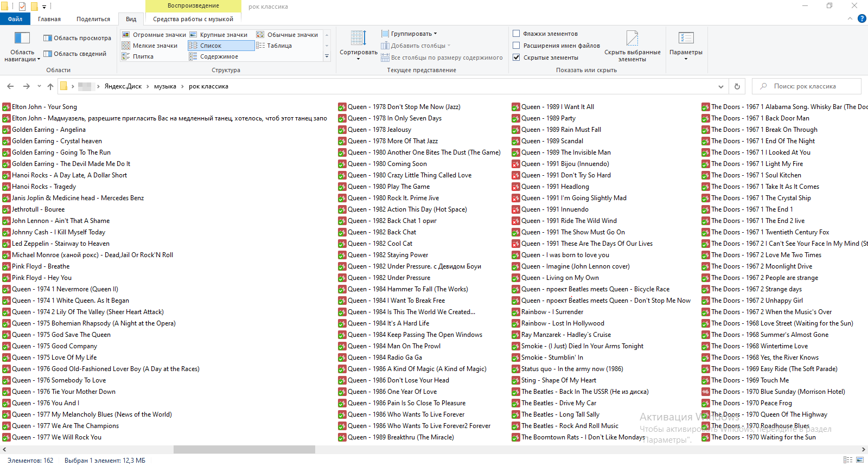Click the Help question mark icon

click(x=862, y=19)
